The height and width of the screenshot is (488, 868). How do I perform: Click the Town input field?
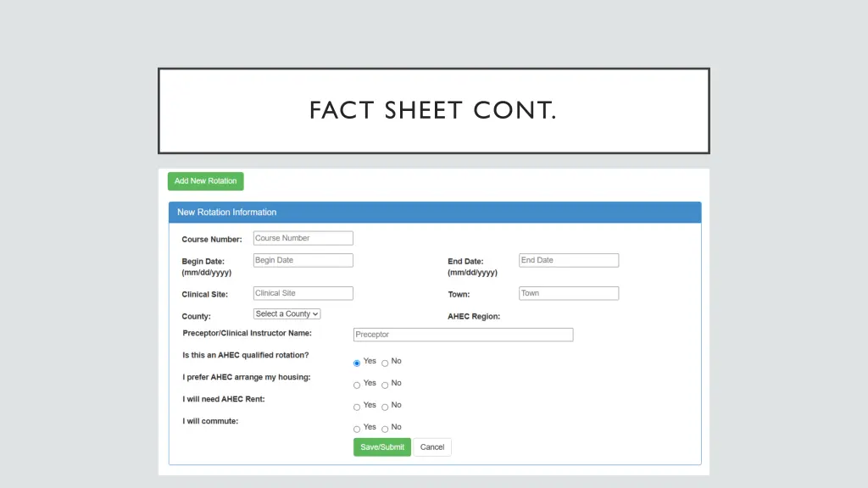click(x=568, y=294)
